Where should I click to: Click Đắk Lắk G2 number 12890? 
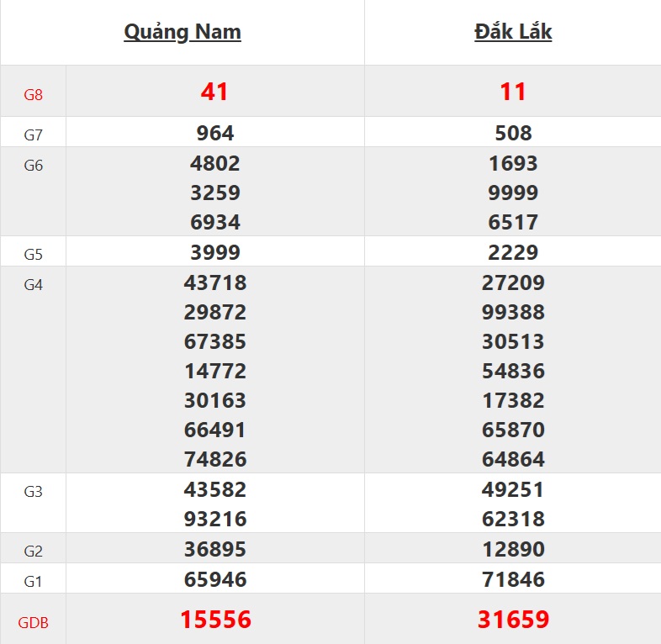pos(513,549)
